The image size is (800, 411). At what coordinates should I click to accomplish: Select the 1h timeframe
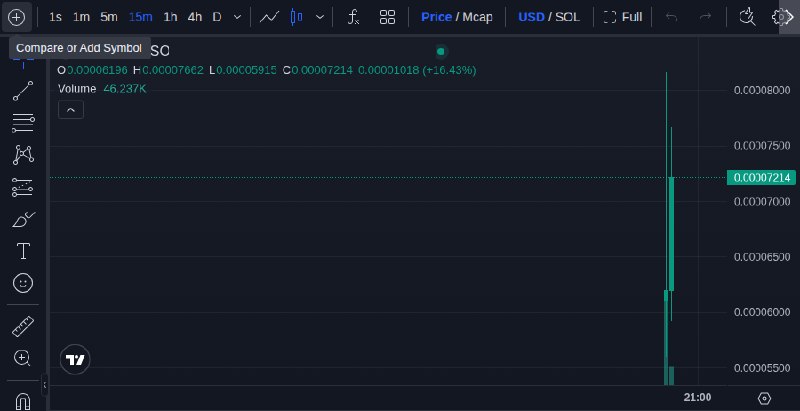point(170,17)
